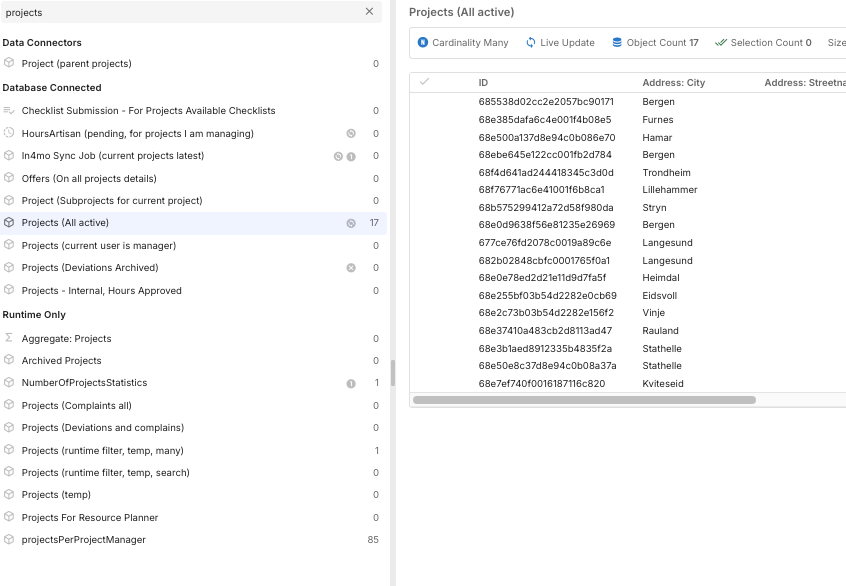Click into the projects search field

[x=180, y=12]
